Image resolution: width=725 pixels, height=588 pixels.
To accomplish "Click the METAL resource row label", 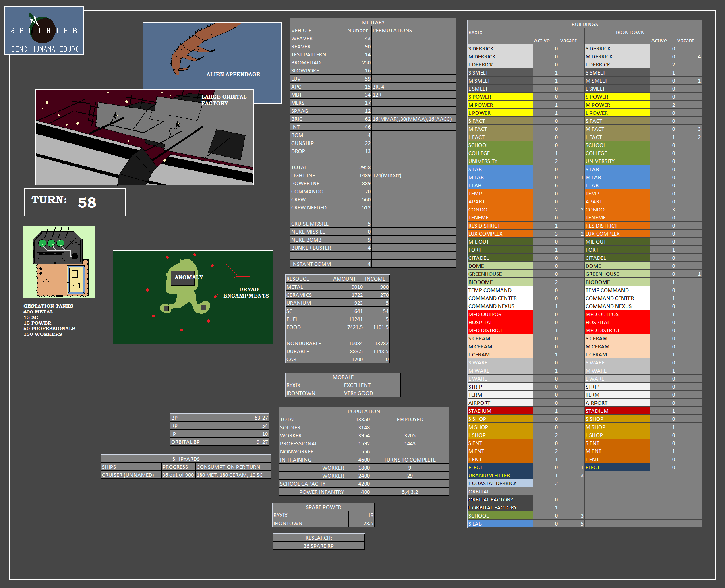I will point(308,287).
